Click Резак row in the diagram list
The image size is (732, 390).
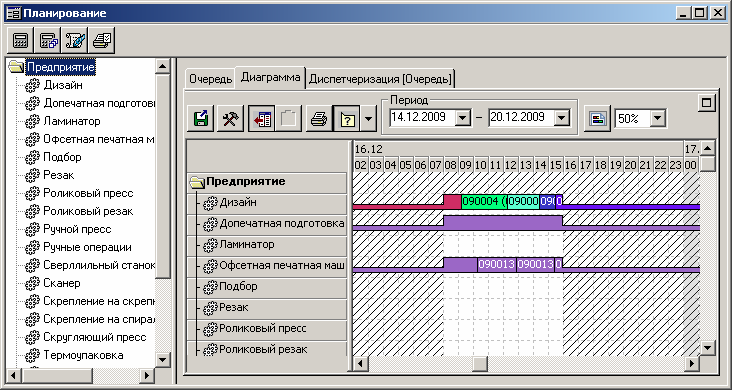coord(267,308)
